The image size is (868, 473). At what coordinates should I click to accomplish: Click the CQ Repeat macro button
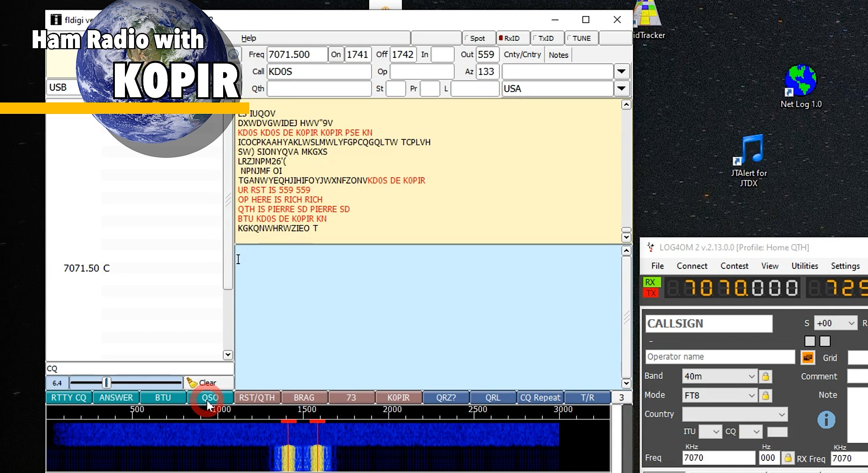click(x=540, y=397)
